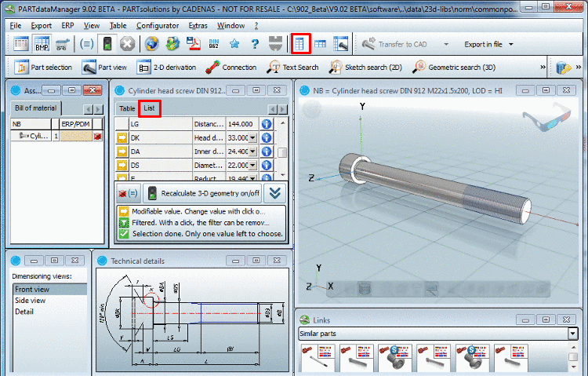Click the Connection button
Image resolution: width=588 pixels, height=376 pixels.
point(231,68)
